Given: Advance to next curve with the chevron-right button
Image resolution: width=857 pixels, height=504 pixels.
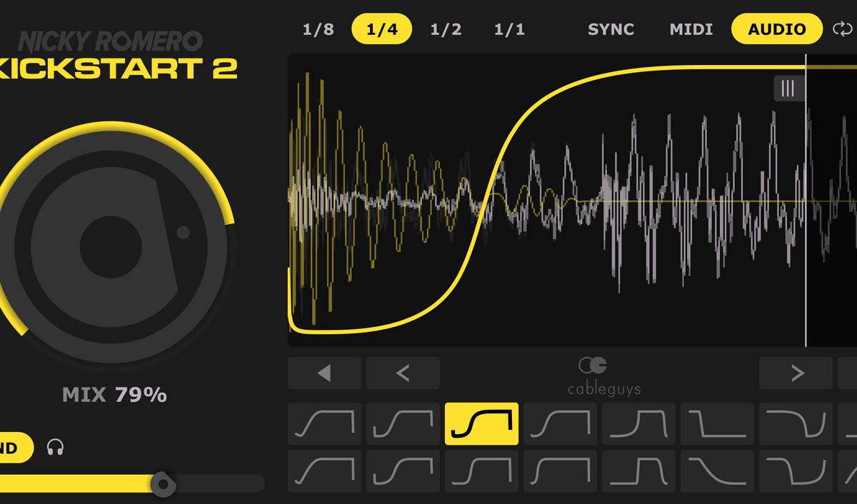Looking at the screenshot, I should (796, 373).
